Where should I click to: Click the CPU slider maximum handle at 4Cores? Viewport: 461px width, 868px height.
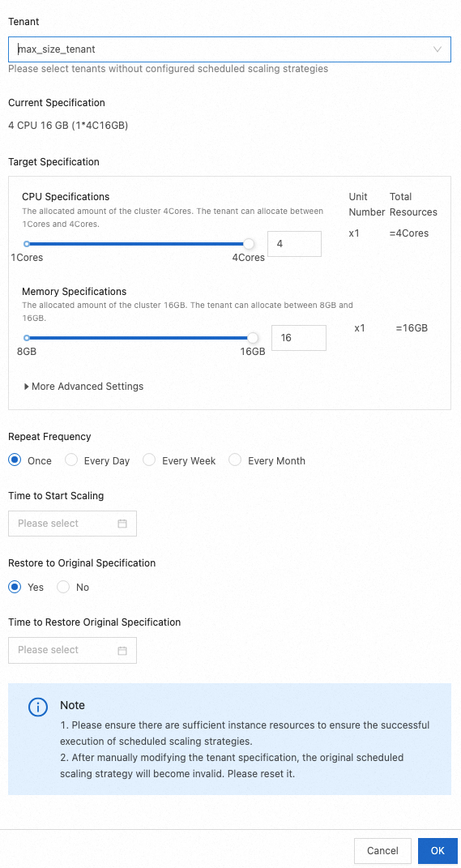coord(249,244)
